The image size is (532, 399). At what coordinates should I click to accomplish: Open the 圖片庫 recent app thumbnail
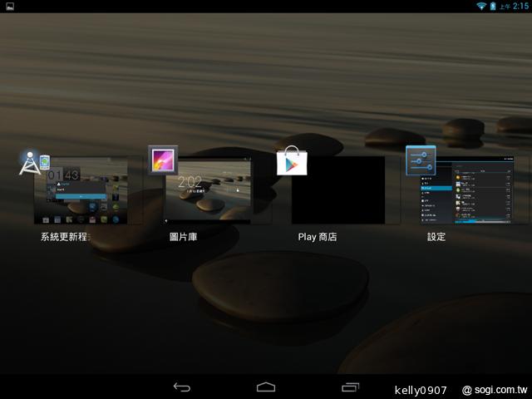(x=208, y=190)
